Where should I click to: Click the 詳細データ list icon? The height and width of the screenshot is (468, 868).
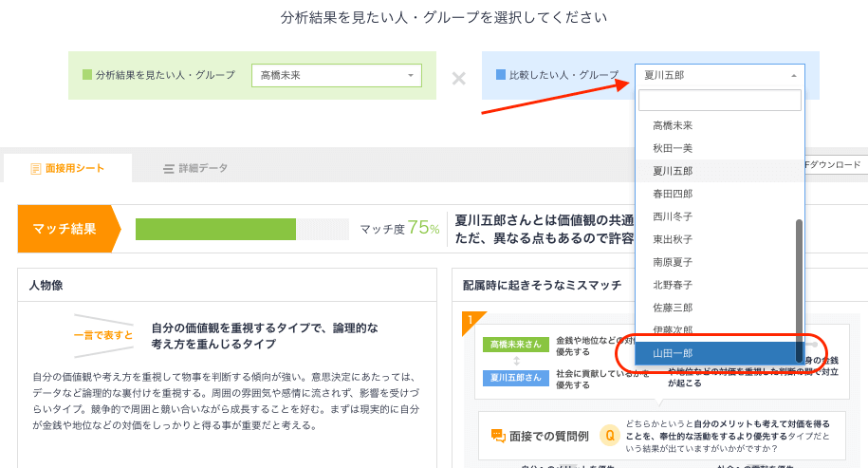click(x=169, y=169)
